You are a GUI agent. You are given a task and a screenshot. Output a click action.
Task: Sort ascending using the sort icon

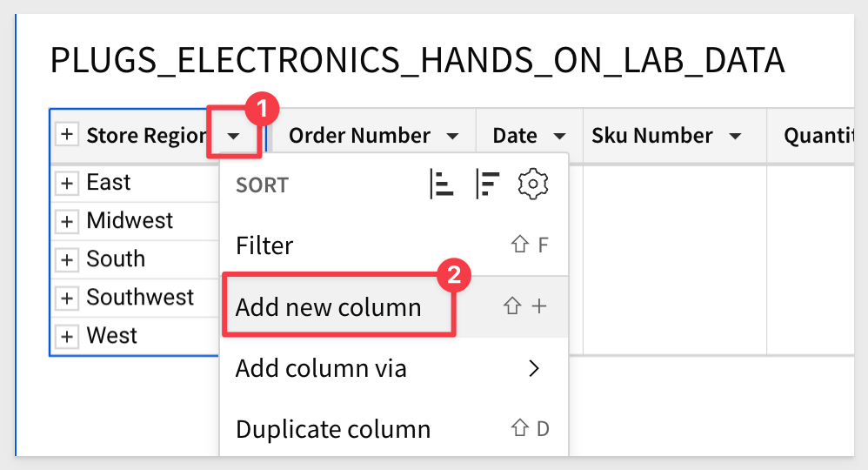click(442, 184)
